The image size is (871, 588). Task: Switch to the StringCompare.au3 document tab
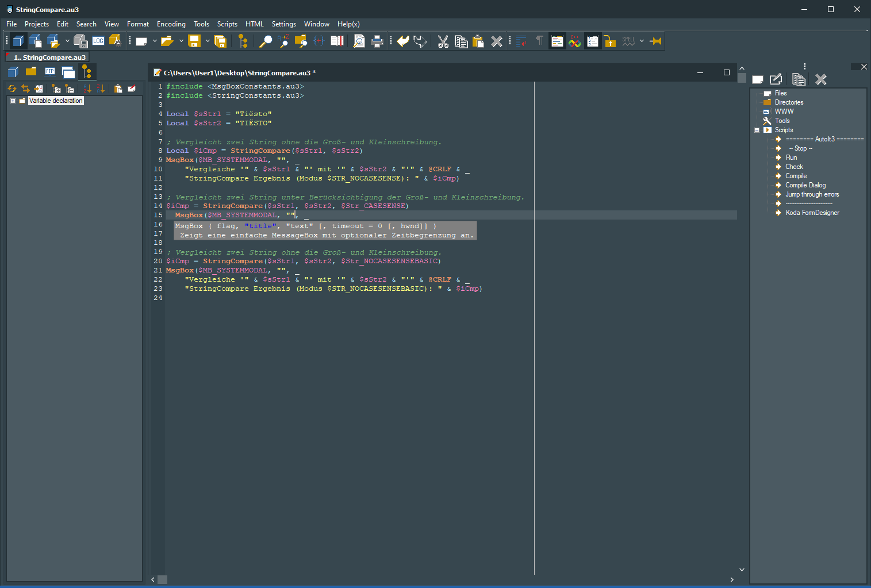pos(49,57)
